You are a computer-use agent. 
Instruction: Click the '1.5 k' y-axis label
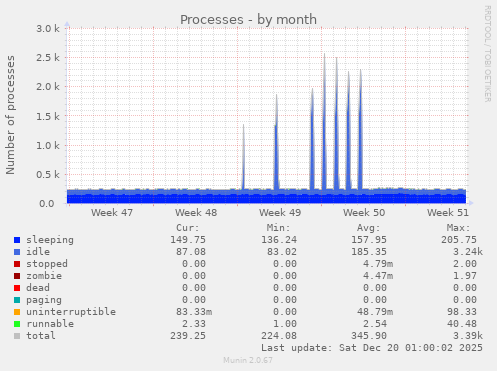[48, 116]
